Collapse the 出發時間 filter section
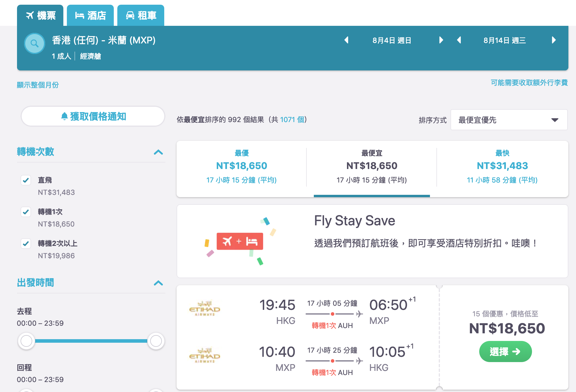 pyautogui.click(x=158, y=283)
